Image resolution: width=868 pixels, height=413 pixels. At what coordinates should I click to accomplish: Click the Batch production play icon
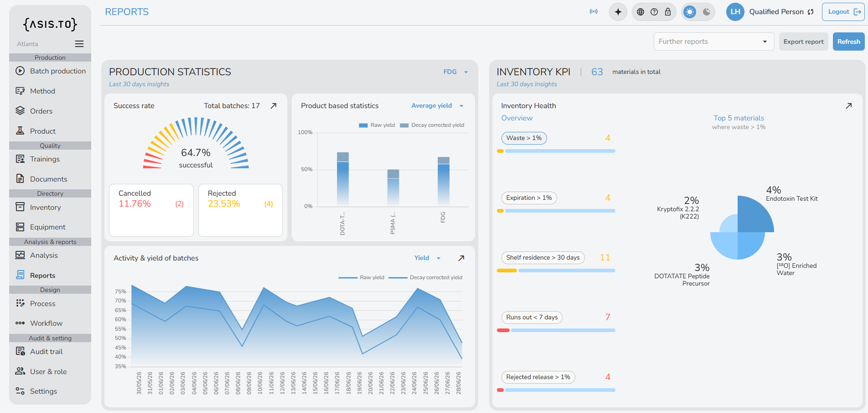(20, 71)
